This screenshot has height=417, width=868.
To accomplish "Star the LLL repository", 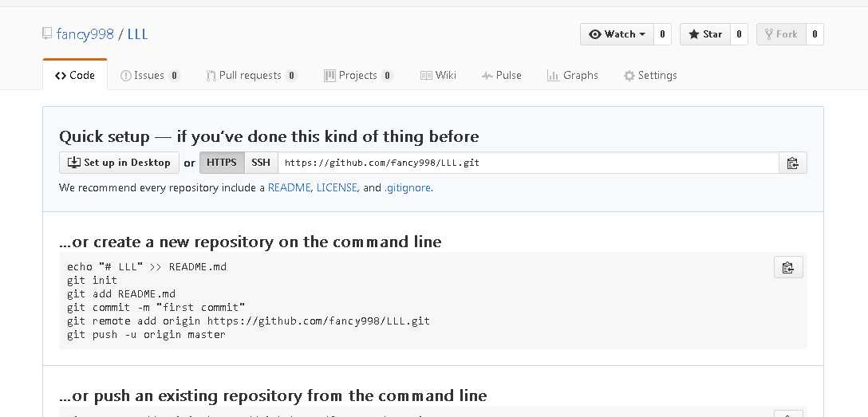I will tap(705, 34).
